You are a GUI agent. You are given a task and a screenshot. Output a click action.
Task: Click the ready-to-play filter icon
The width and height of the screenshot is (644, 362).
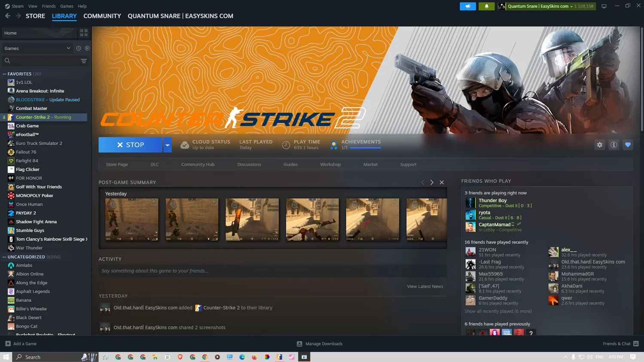click(87, 49)
